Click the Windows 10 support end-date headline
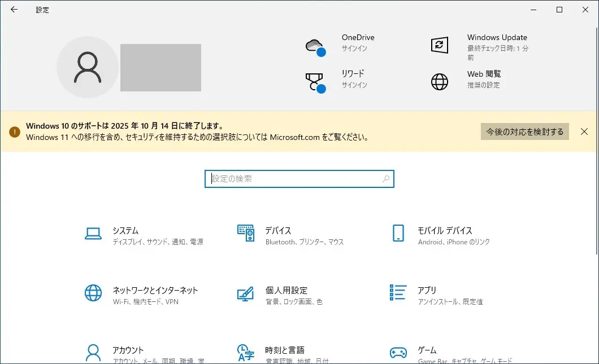This screenshot has width=599, height=364. pyautogui.click(x=125, y=126)
